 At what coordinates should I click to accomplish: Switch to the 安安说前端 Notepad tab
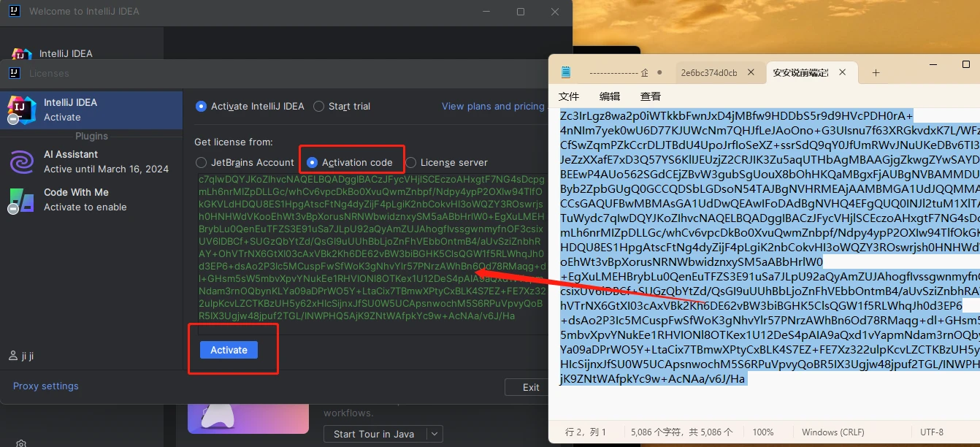pos(801,73)
